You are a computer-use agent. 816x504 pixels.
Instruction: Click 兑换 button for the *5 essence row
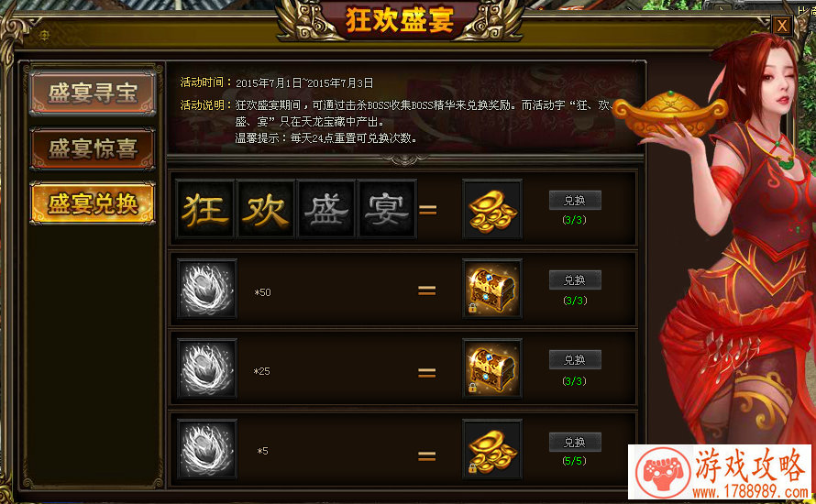575,442
